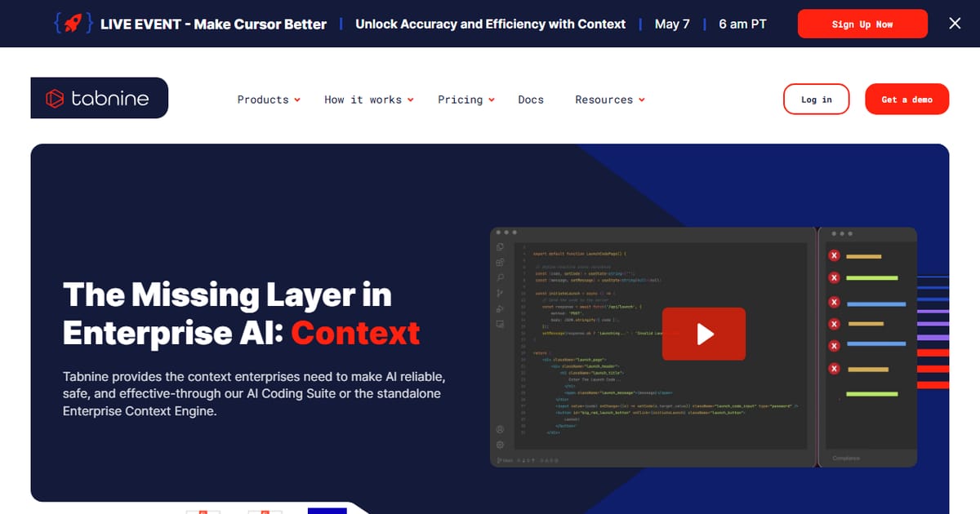Expand the How it works dropdown
Viewport: 980px width, 514px height.
point(369,100)
